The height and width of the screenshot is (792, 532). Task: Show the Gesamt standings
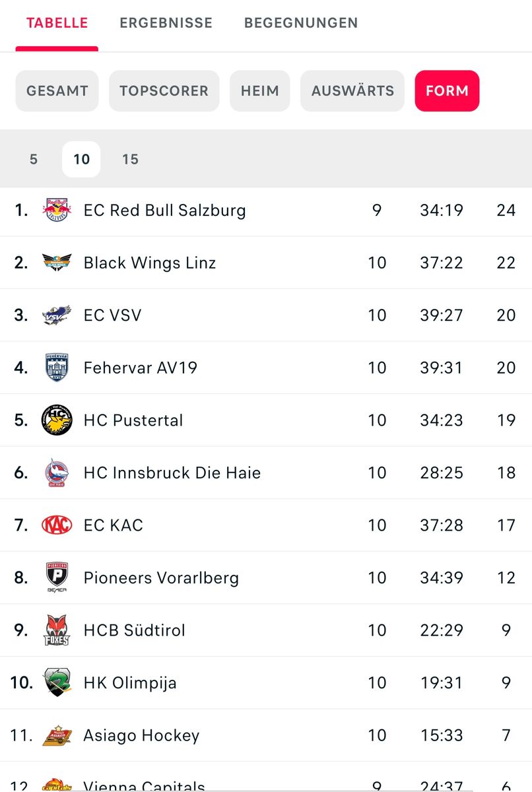[x=57, y=91]
